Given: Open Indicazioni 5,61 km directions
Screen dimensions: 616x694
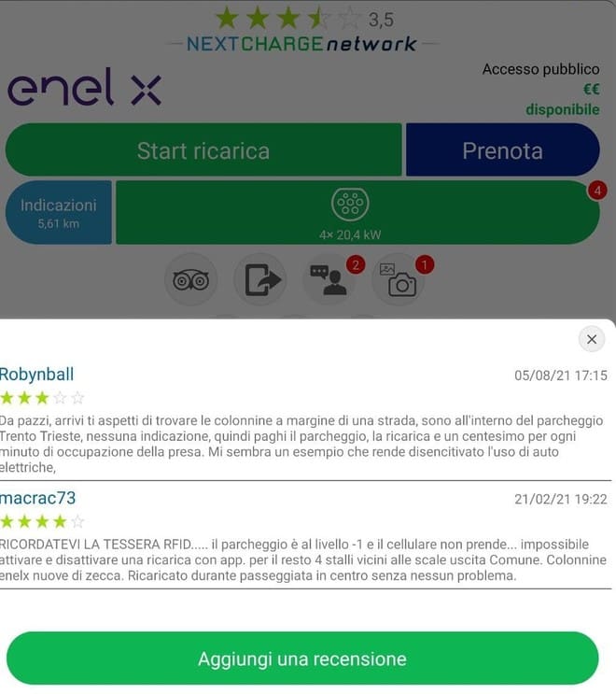Looking at the screenshot, I should point(59,212).
